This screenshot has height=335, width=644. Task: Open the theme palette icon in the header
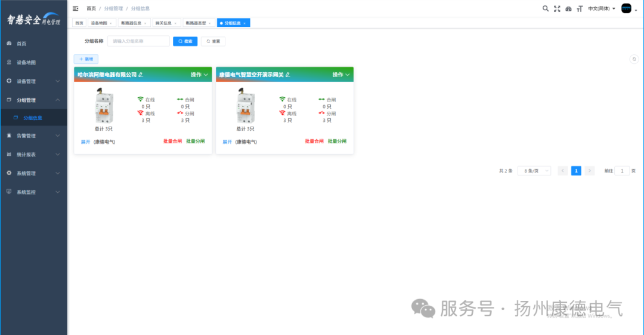pos(568,8)
